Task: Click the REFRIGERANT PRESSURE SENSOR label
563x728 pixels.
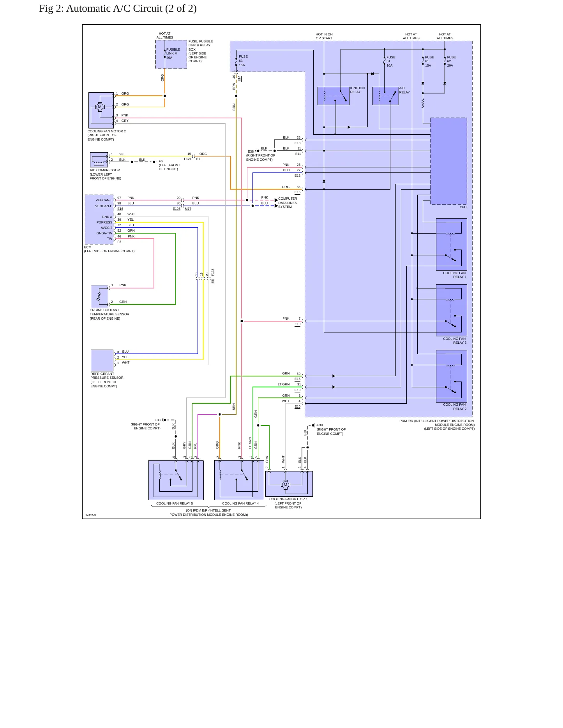Action: point(107,376)
